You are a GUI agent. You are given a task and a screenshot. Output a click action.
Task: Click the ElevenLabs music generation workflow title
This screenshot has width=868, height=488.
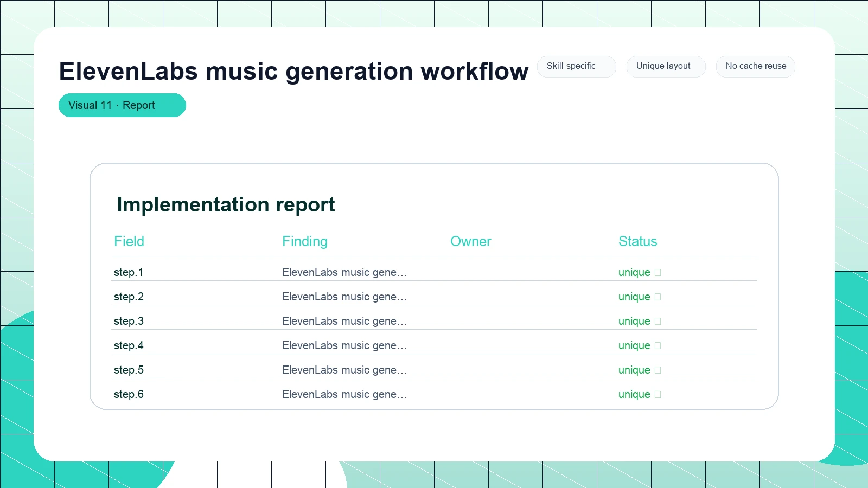pyautogui.click(x=293, y=71)
